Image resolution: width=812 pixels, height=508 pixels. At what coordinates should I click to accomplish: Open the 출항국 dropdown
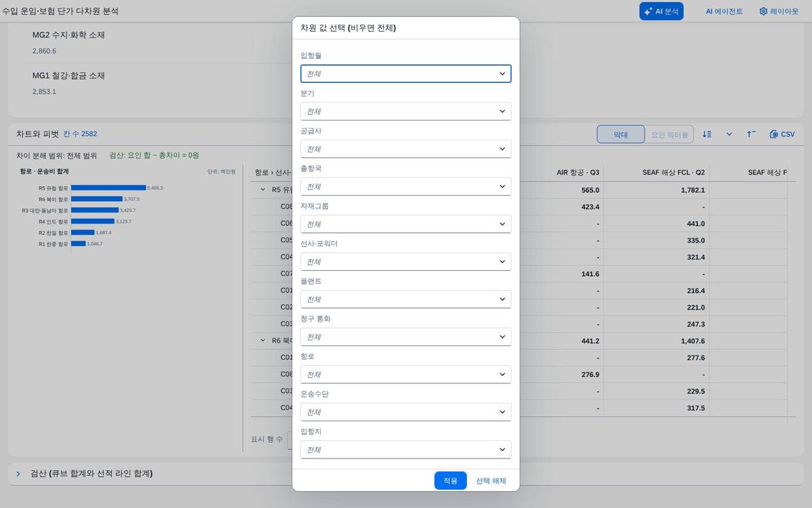pos(406,186)
